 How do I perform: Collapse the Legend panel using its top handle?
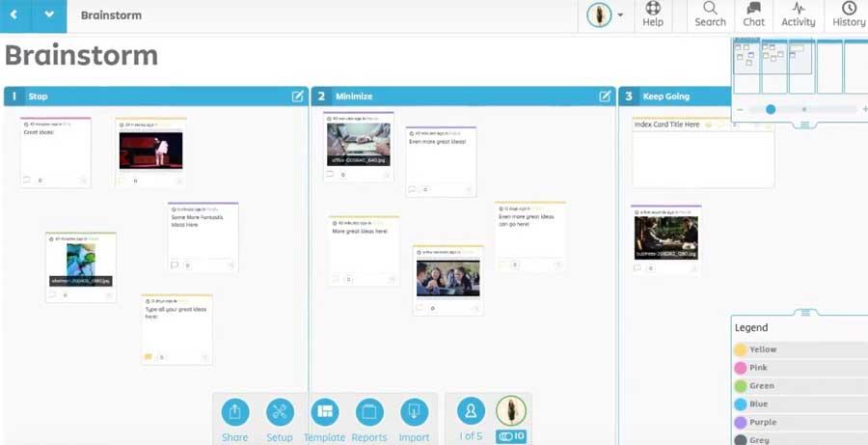click(x=805, y=313)
